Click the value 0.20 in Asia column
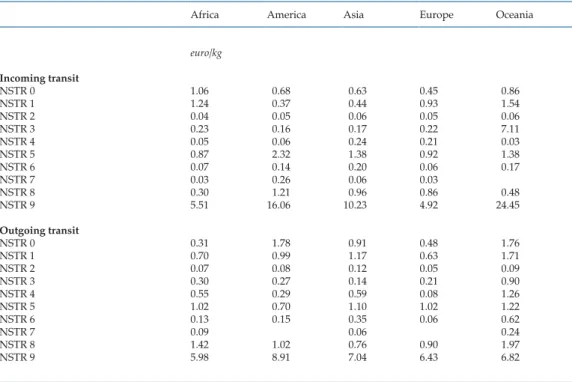Image resolution: width=572 pixels, height=382 pixels. click(x=358, y=167)
